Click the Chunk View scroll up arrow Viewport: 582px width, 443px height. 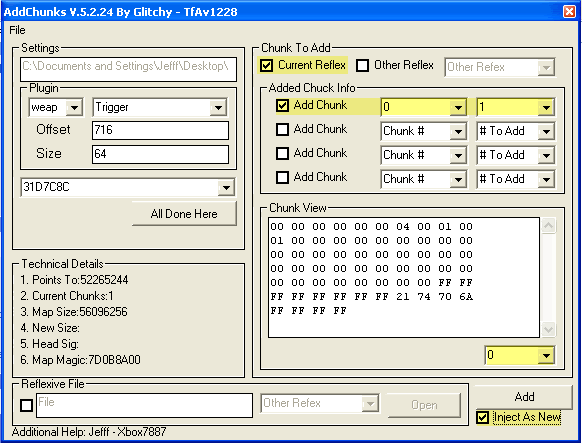click(x=549, y=226)
